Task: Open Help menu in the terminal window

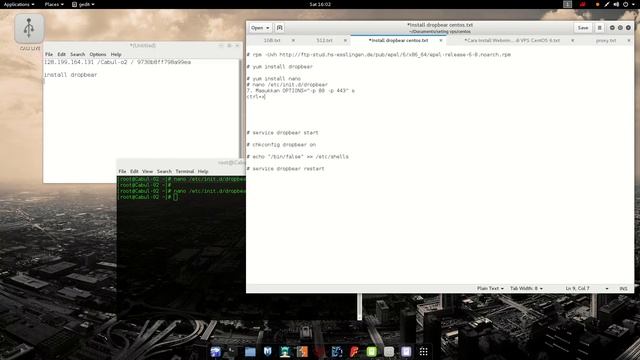Action: tap(203, 171)
